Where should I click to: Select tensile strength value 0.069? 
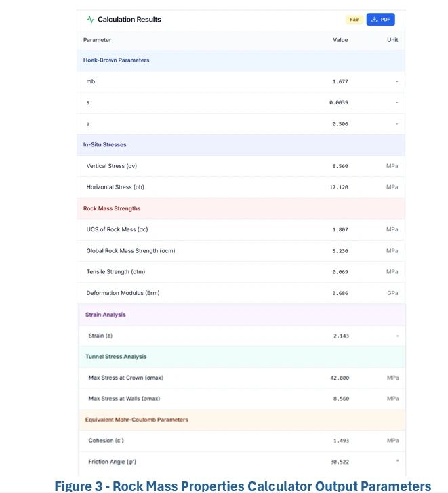click(x=340, y=272)
